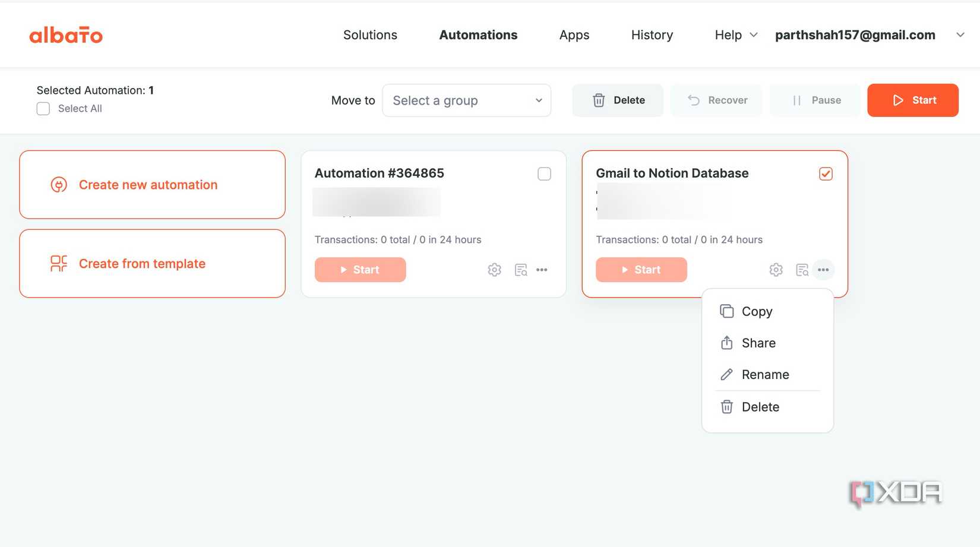The width and height of the screenshot is (980, 547).
Task: Open three-dot menu on Automation #364865
Action: point(542,270)
